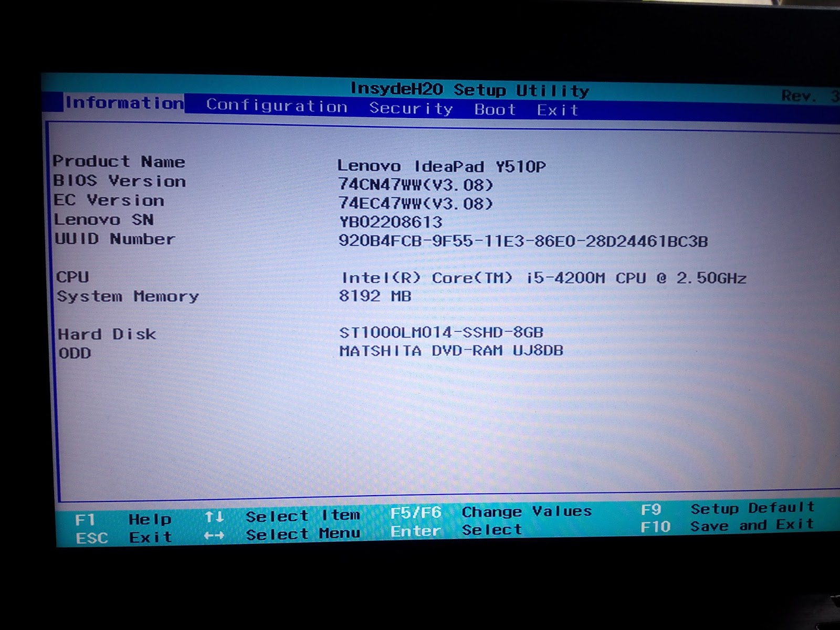Click the F1 key hint

[85, 520]
